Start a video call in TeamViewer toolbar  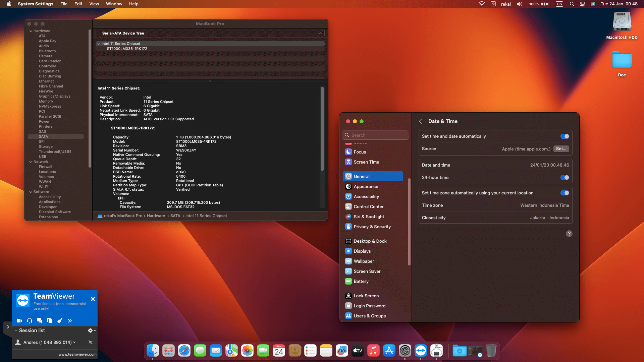point(19,321)
